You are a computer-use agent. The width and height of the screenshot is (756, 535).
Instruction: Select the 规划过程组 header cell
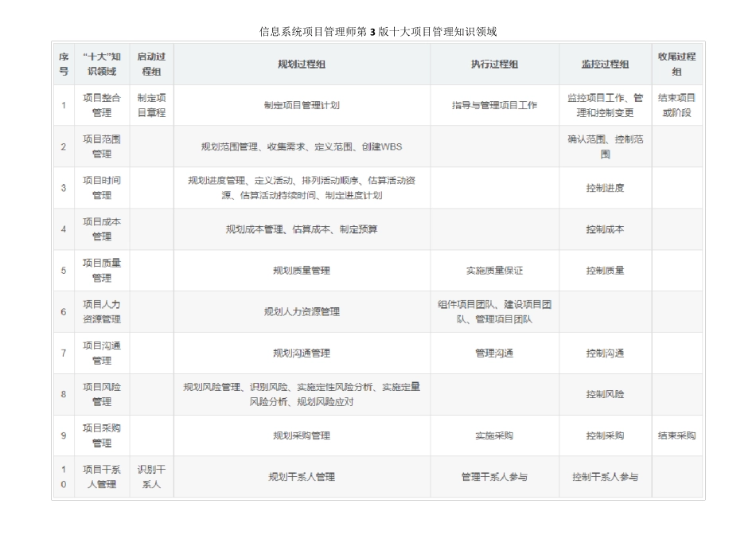[x=302, y=64]
